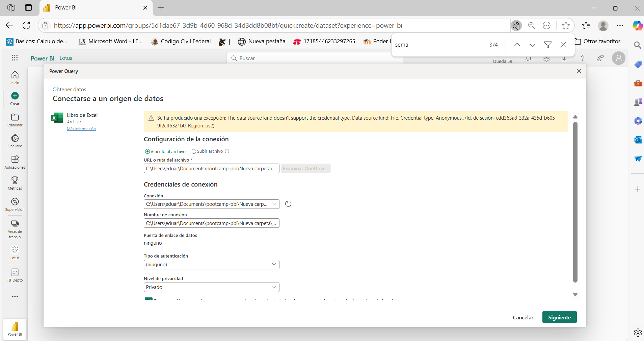Refresh the Conexión list
644x341 pixels.
tap(288, 204)
